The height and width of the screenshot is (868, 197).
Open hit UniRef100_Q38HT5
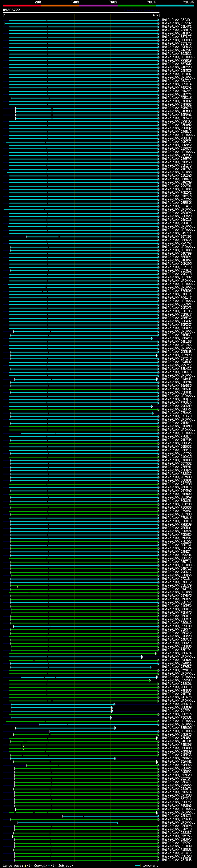tap(176, 30)
